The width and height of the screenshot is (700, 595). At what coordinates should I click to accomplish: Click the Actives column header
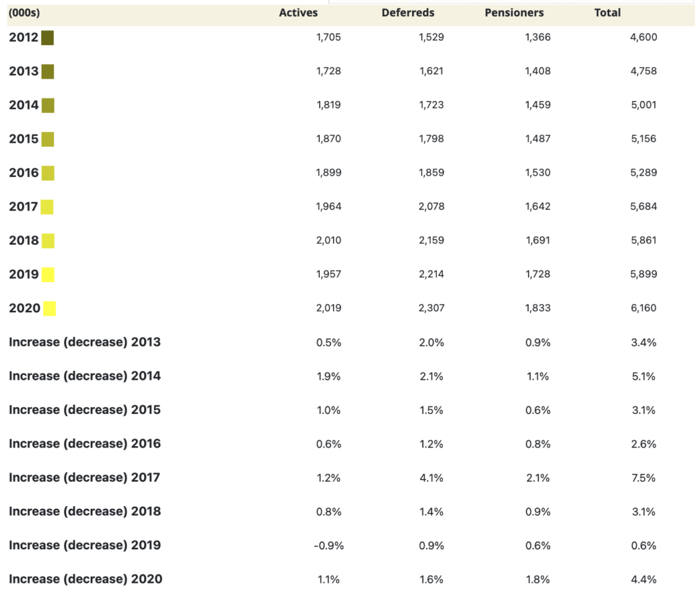(298, 13)
